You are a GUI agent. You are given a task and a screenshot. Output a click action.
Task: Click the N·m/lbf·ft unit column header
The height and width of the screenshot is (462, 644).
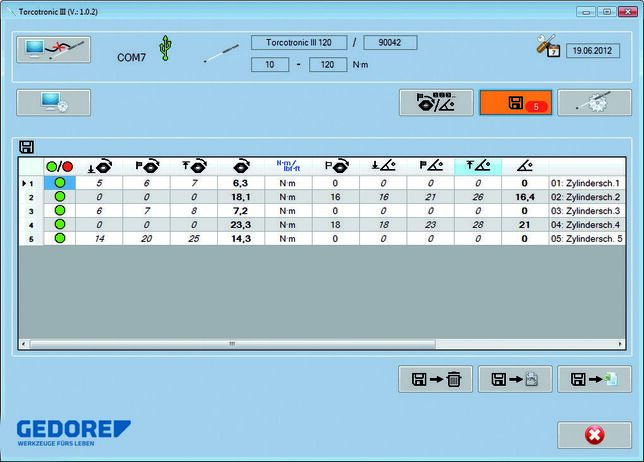(x=288, y=166)
